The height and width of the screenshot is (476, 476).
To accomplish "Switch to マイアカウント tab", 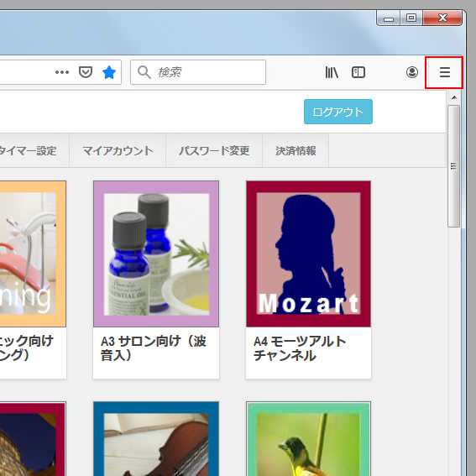I will point(118,150).
